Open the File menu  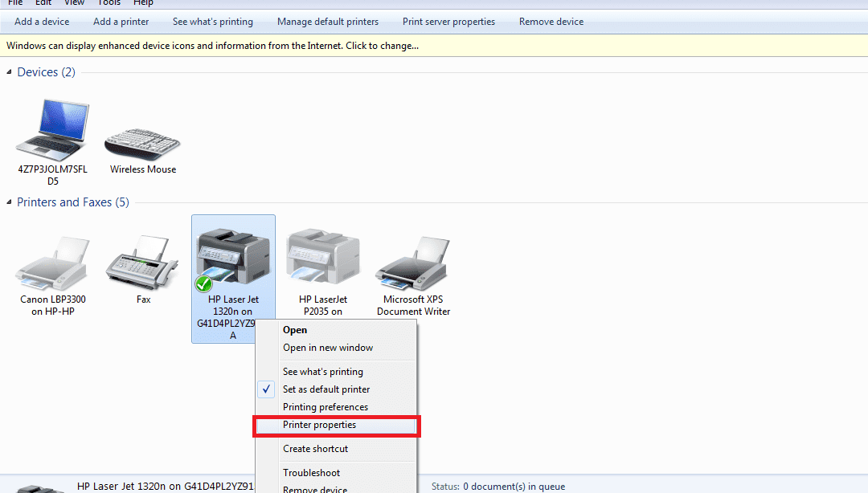click(x=15, y=2)
